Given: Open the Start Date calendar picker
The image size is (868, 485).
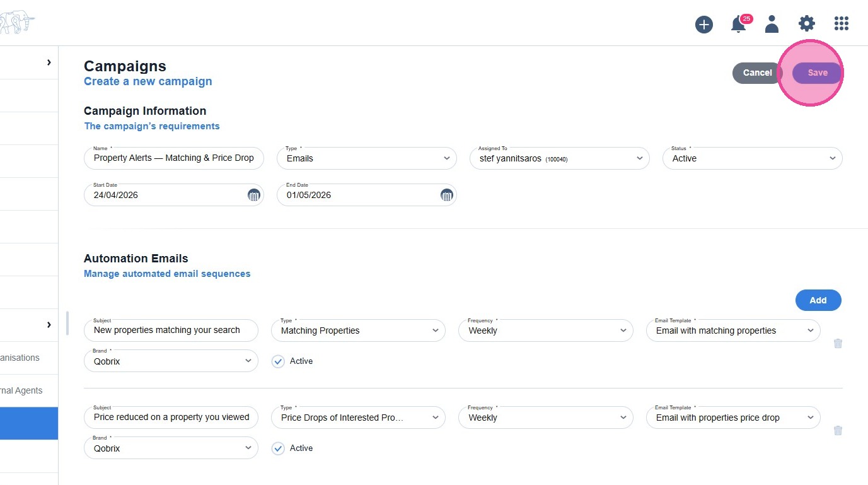Looking at the screenshot, I should click(x=253, y=195).
